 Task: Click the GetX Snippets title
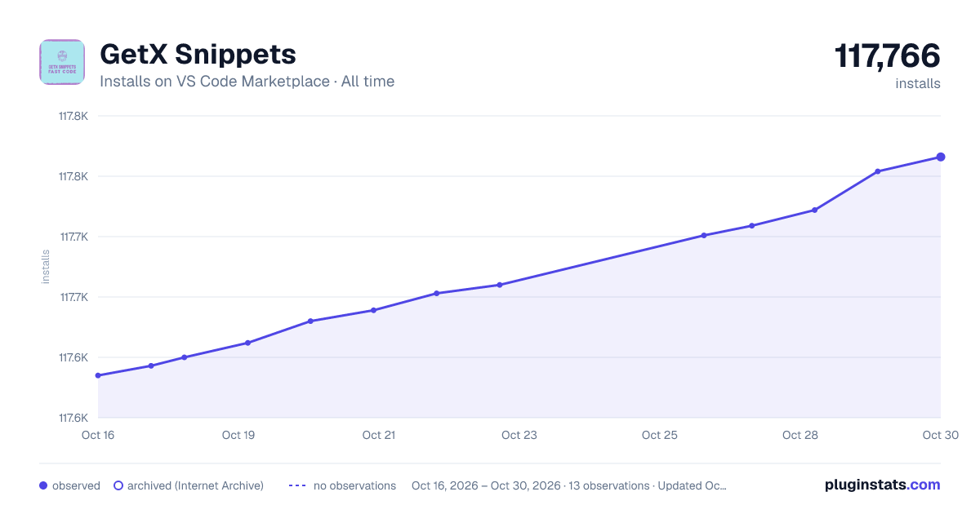click(198, 55)
